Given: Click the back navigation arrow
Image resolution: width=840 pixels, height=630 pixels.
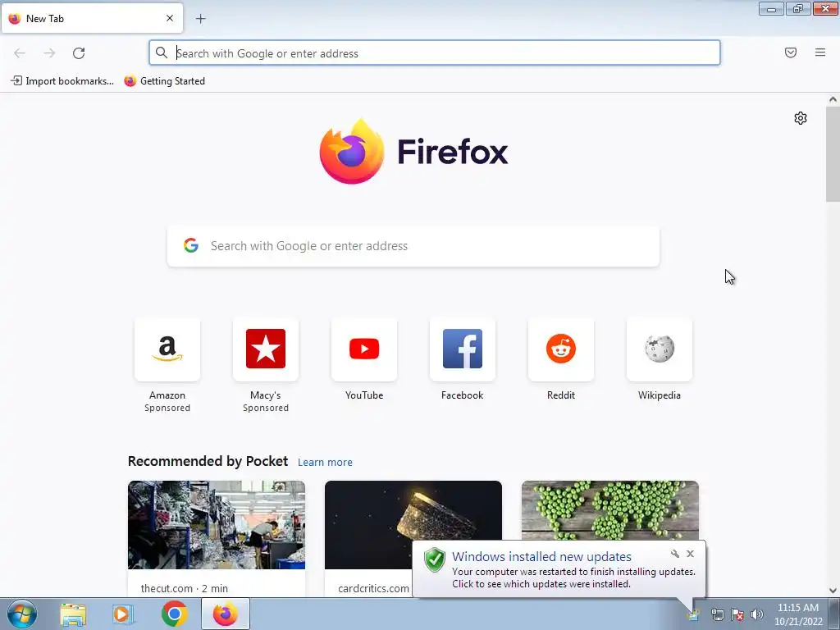Looking at the screenshot, I should pos(20,53).
